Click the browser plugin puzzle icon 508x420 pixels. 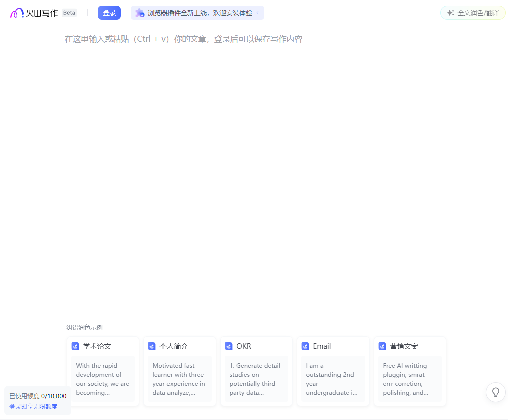point(139,12)
